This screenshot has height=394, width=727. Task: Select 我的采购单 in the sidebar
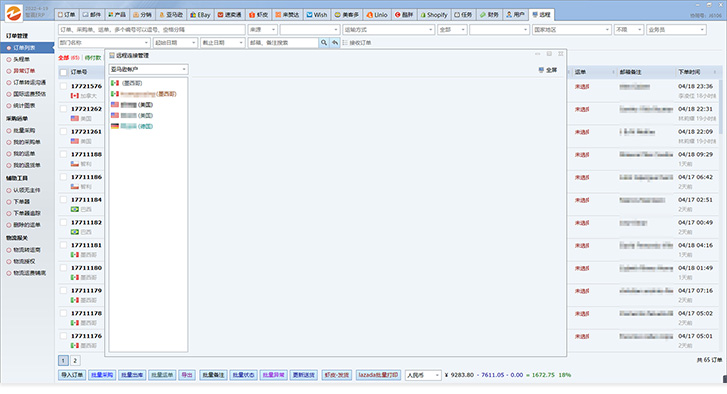tap(26, 142)
